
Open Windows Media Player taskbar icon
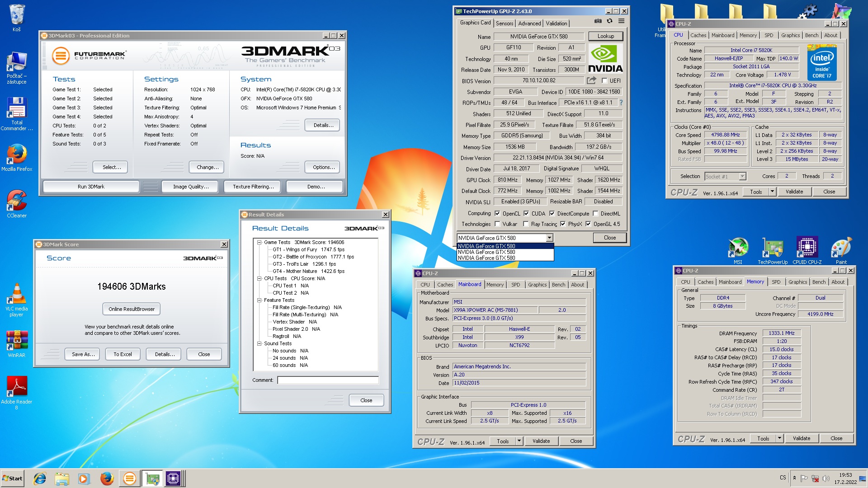point(84,479)
